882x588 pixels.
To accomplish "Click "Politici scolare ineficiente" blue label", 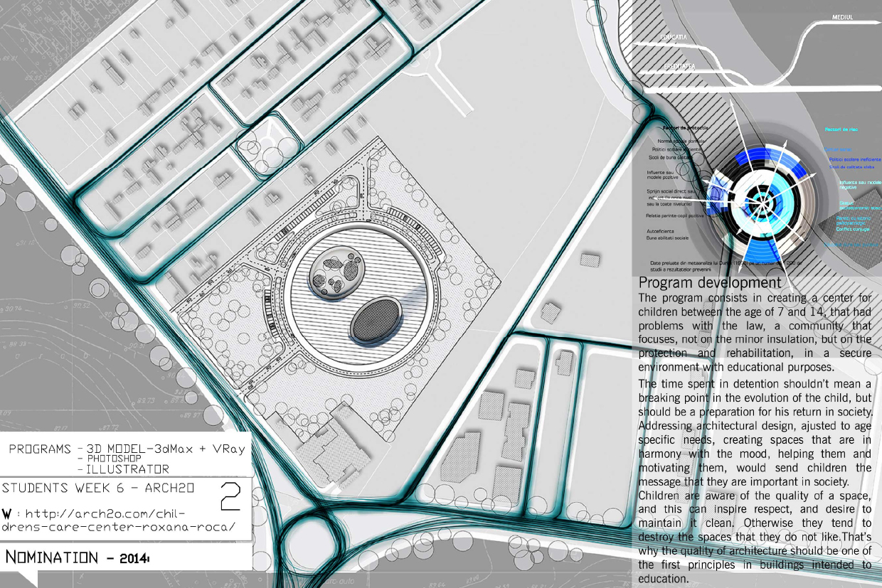I will click(854, 160).
